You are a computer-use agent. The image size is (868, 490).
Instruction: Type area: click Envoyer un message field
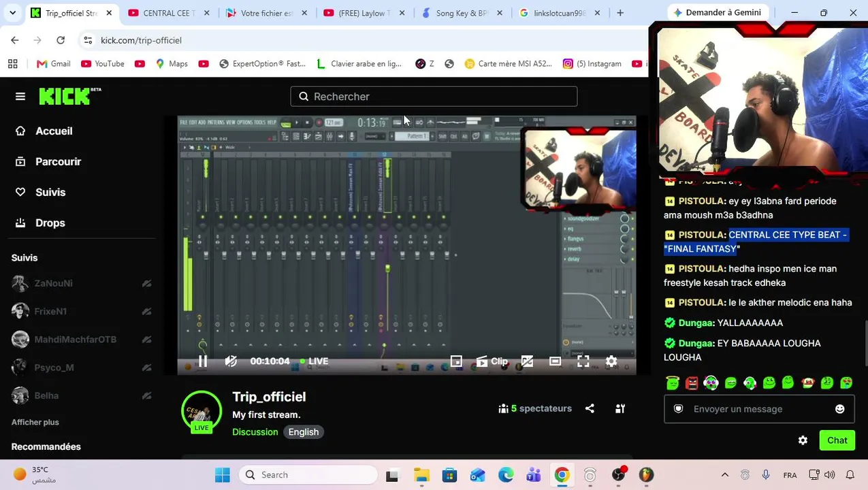[759, 409]
